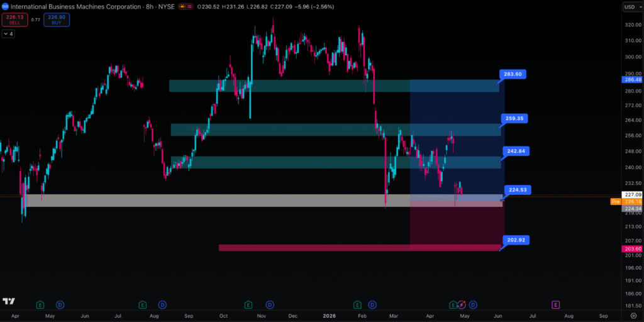Toggle the market status indicator badge
The width and height of the screenshot is (644, 322).
pos(184,6)
